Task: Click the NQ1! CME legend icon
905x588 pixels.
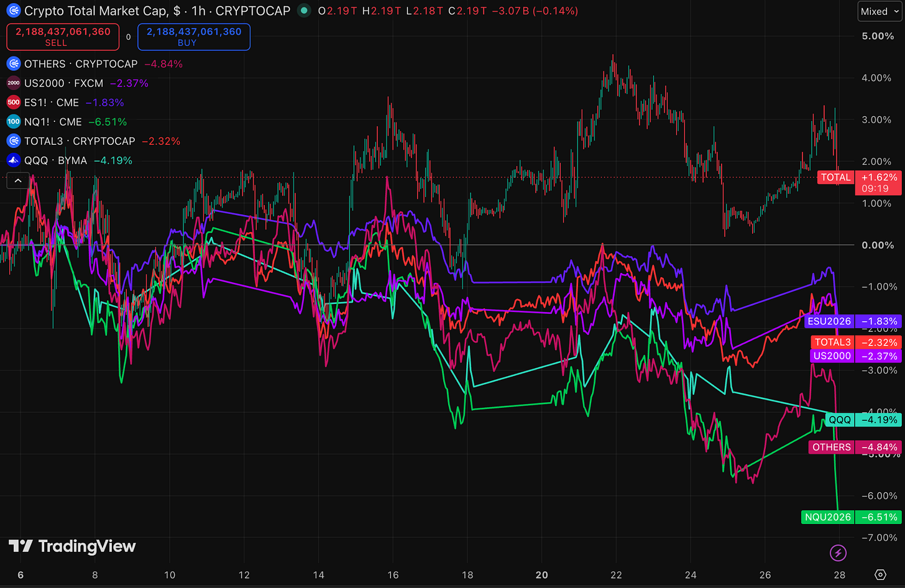Action: 13,121
